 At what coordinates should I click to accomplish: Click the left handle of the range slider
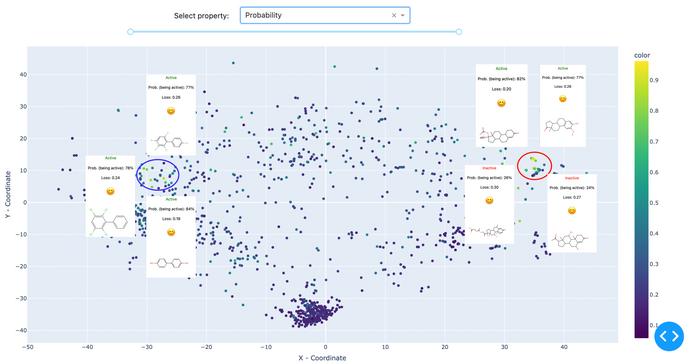coord(130,32)
